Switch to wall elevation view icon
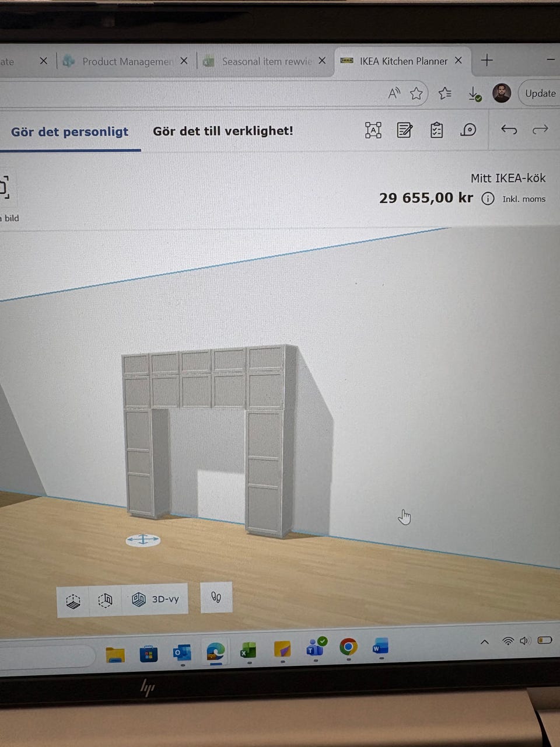Viewport: 560px width, 747px height. 105,600
